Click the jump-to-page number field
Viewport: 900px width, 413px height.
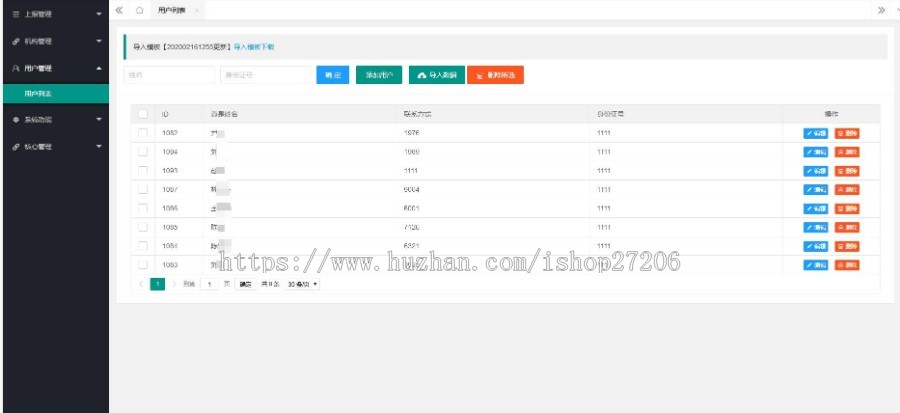click(x=210, y=284)
